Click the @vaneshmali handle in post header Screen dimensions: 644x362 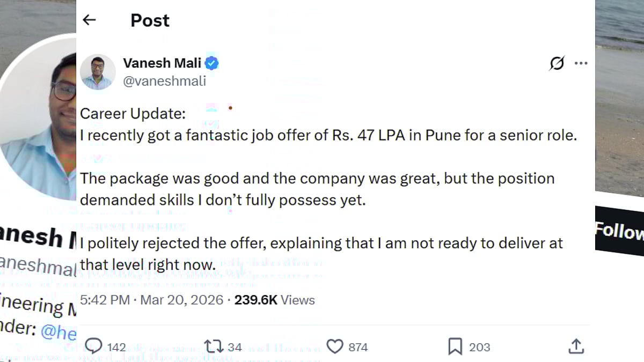(164, 82)
